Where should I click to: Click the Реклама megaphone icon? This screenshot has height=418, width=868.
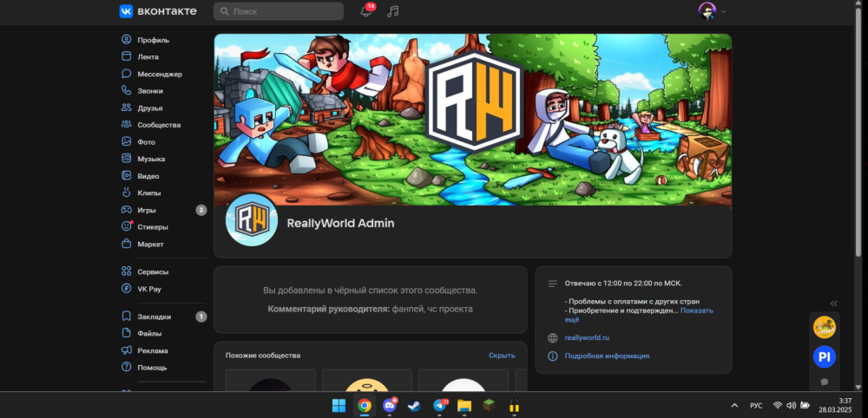[126, 350]
